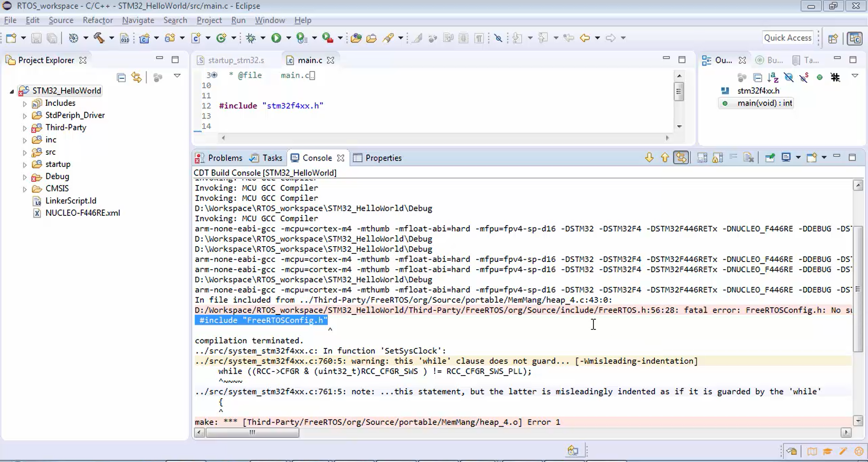868x462 pixels.
Task: Close the Console view tab
Action: point(341,158)
